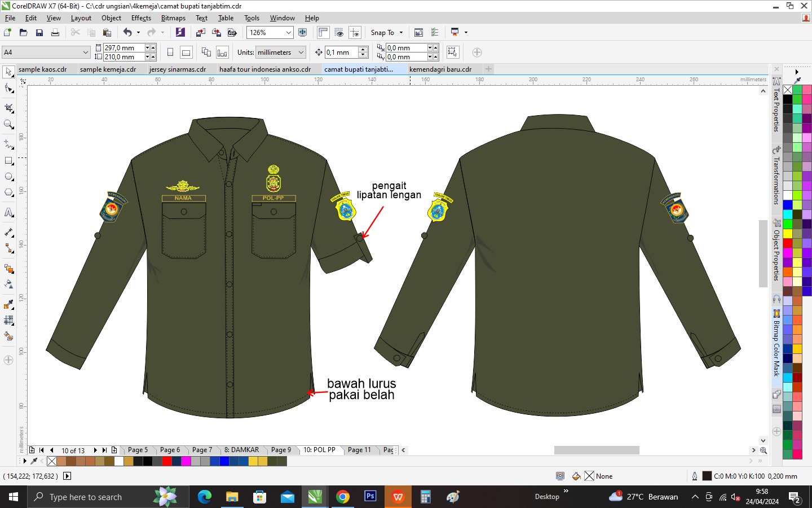Select the Smart Fill tool
Viewport: 812px width, 508px height.
pyautogui.click(x=8, y=336)
